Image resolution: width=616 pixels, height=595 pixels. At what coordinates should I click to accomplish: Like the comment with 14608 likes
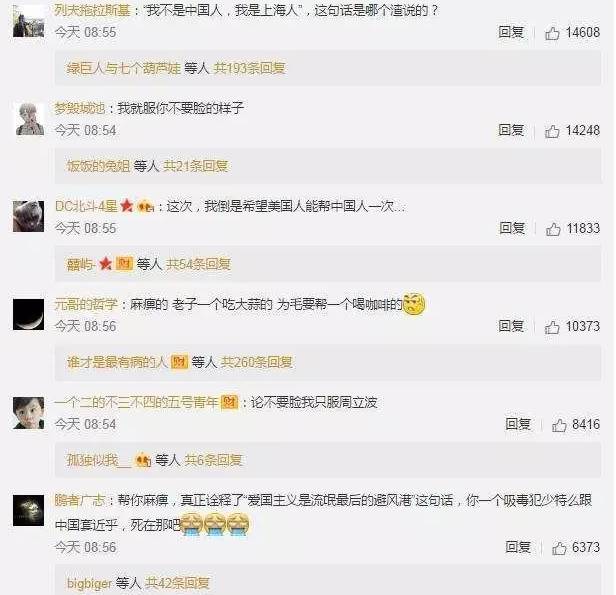(x=552, y=33)
